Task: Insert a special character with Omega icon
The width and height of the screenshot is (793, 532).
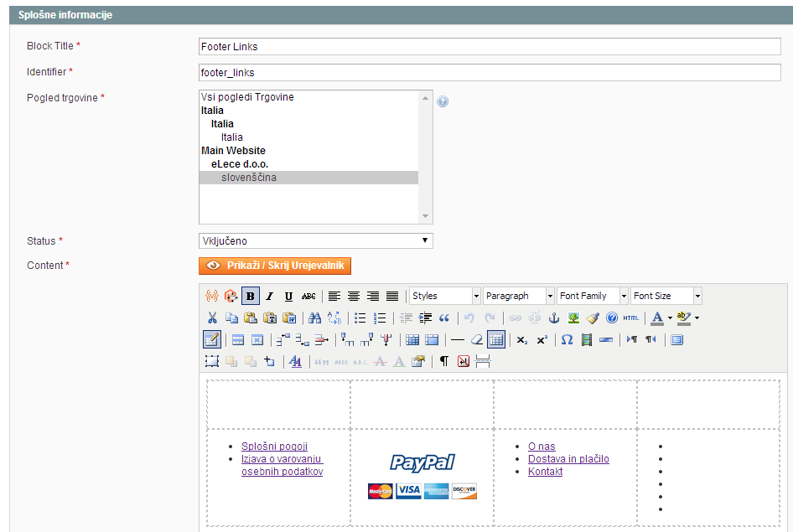Action: [x=567, y=339]
